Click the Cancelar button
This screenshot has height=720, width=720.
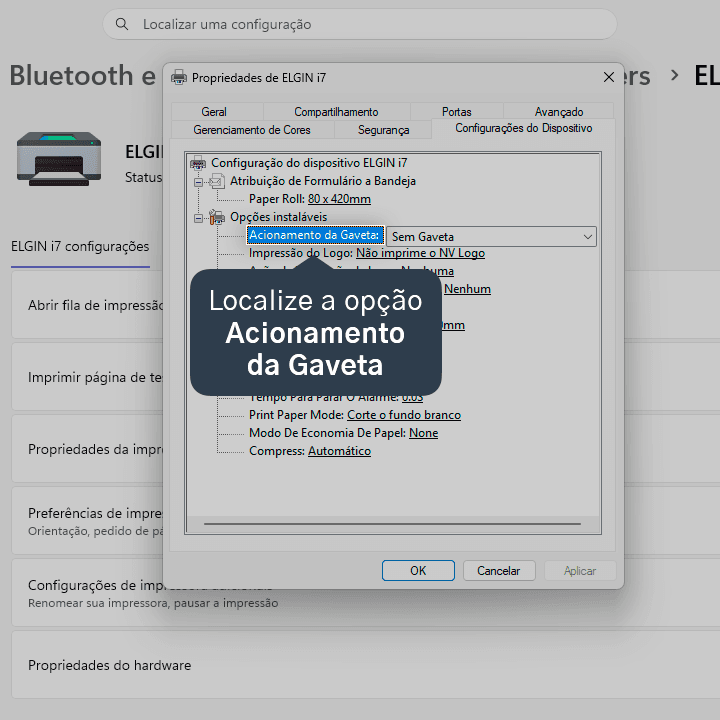coord(499,571)
